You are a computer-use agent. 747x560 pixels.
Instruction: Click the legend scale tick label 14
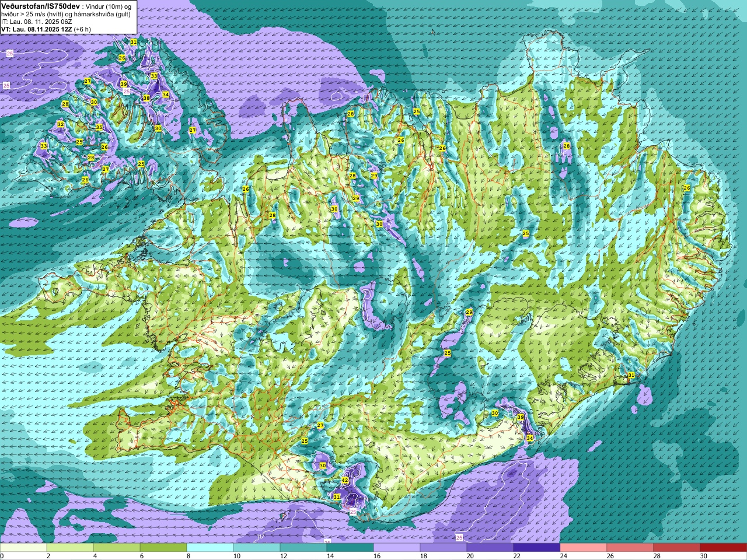pyautogui.click(x=330, y=556)
